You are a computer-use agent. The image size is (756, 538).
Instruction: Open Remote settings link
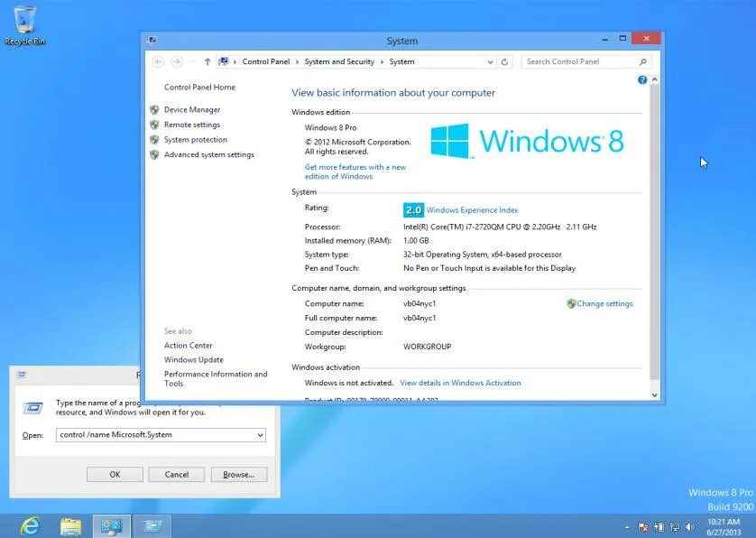point(192,125)
